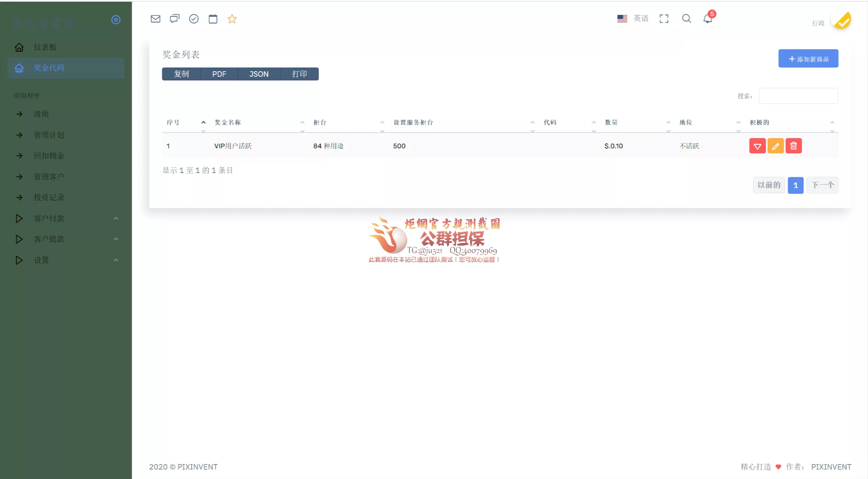Click the 添加新商品 button

tap(808, 58)
